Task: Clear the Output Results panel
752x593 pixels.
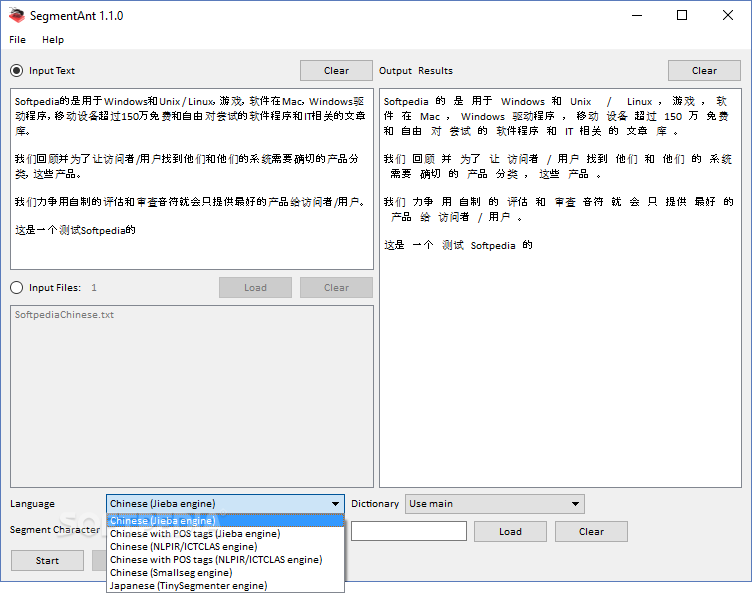Action: coord(704,71)
